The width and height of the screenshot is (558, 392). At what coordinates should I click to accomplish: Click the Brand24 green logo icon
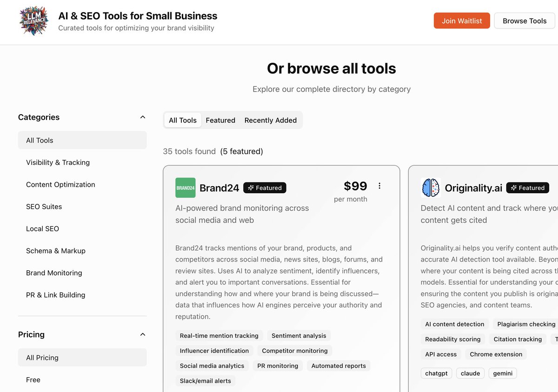(x=186, y=188)
